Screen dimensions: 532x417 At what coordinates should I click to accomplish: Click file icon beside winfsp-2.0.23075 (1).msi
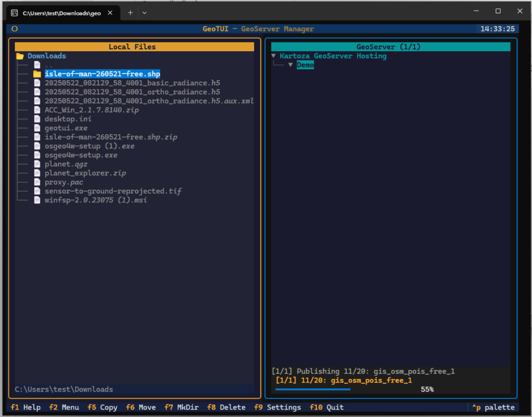click(x=37, y=200)
